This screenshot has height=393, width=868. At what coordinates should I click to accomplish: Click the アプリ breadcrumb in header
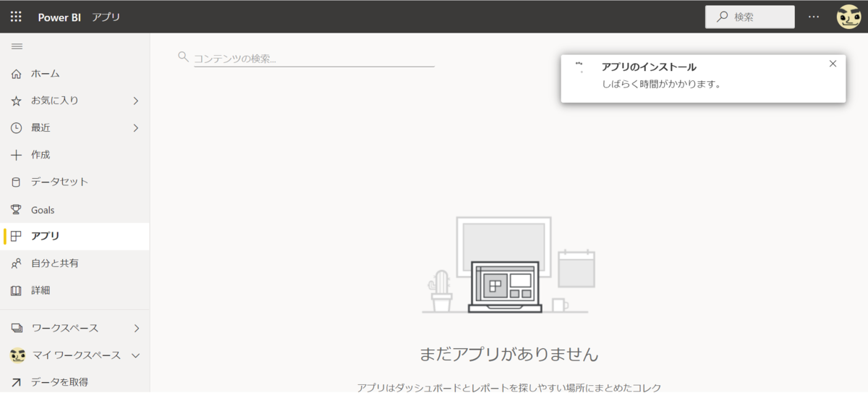(106, 17)
